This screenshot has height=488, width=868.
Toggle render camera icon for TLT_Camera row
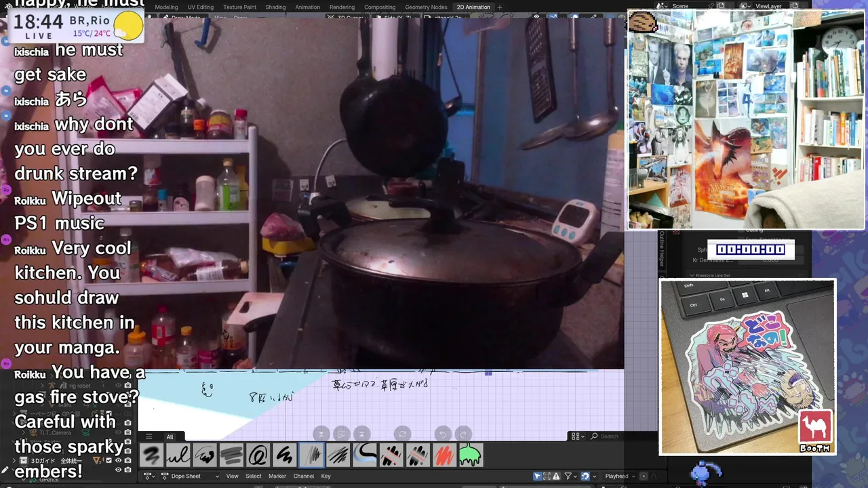[x=127, y=432]
